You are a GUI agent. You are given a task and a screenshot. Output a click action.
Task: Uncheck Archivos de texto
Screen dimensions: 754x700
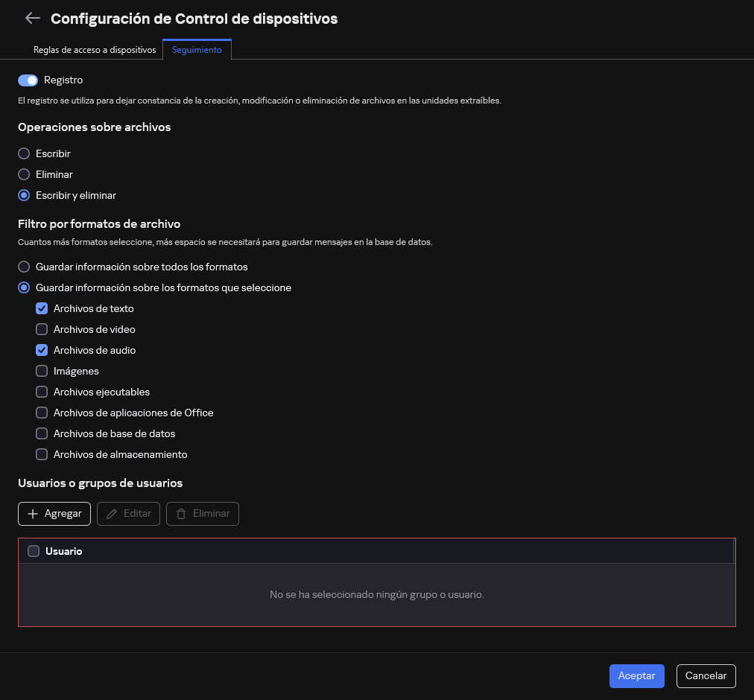click(42, 308)
